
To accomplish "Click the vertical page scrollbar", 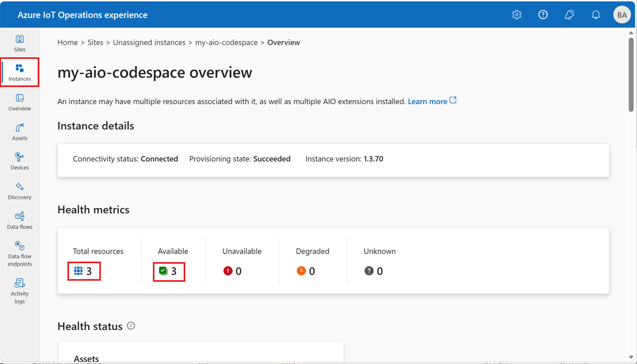I will pyautogui.click(x=631, y=74).
